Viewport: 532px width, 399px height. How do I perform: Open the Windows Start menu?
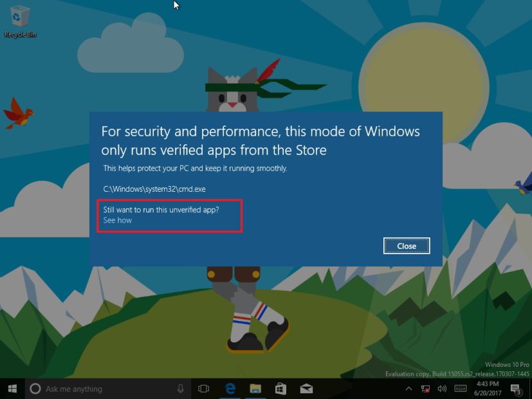coord(12,389)
